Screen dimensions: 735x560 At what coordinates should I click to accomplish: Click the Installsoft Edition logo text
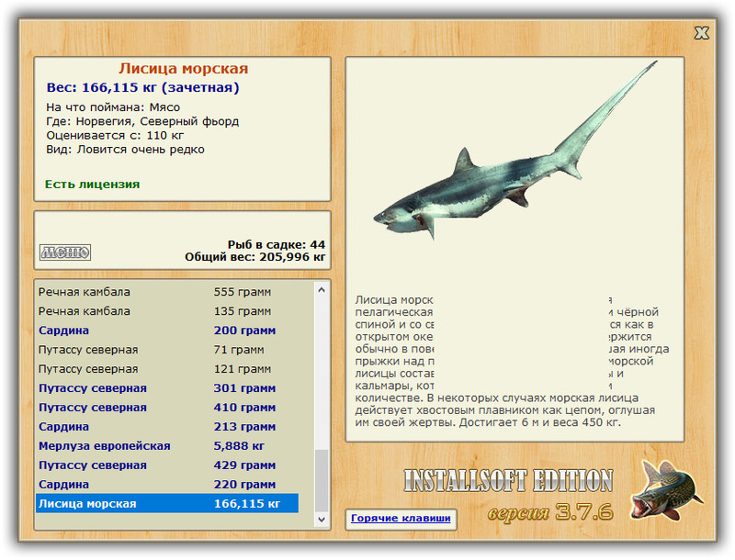(x=509, y=480)
